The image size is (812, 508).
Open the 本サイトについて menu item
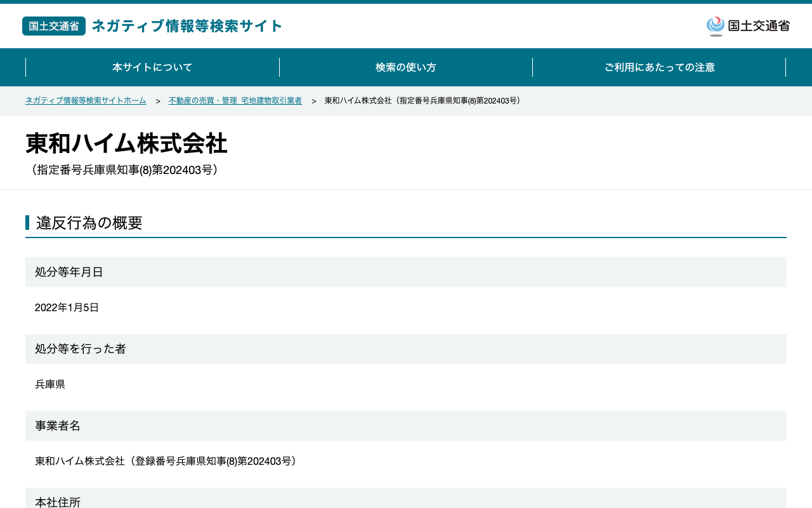point(152,67)
